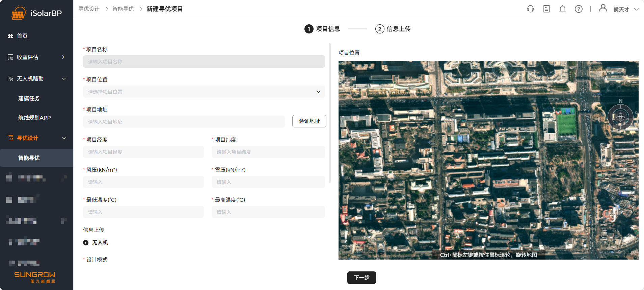Screen dimensions: 644x290
Task: Open 航线规划APP menu item
Action: coord(34,118)
